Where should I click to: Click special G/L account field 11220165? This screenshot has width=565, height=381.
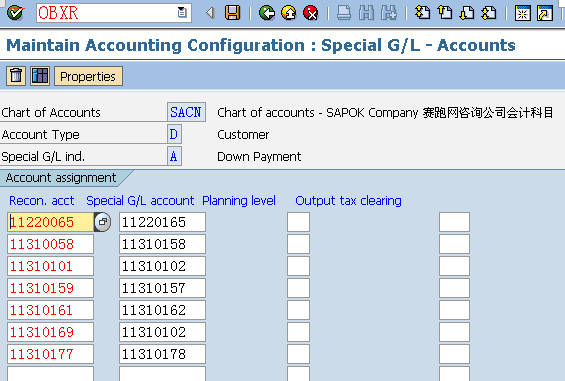[x=162, y=222]
